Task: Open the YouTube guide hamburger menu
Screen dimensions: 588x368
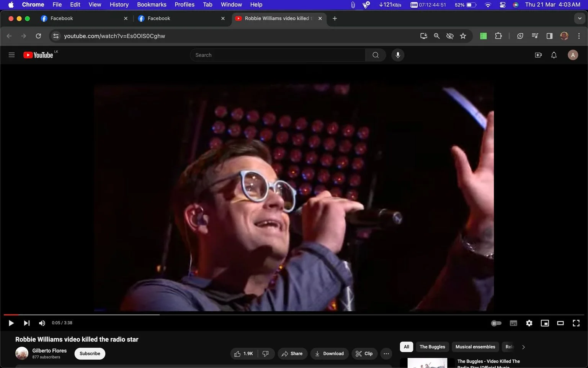Action: point(11,55)
